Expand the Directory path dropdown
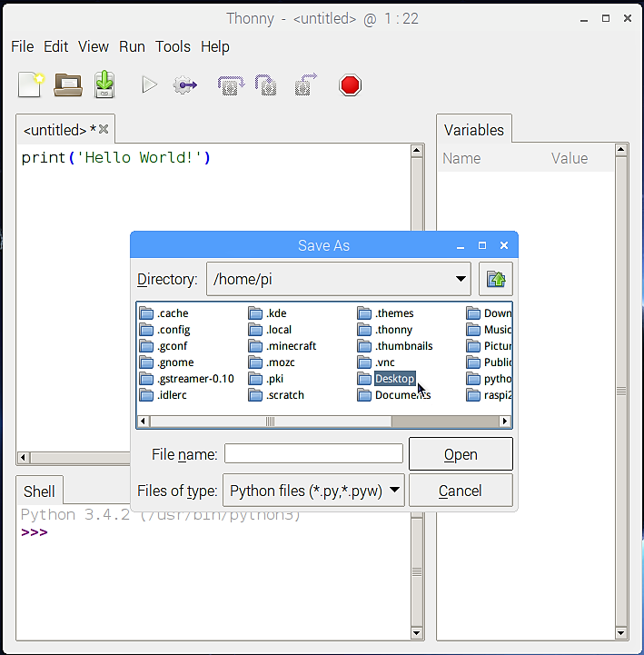Screen dimensions: 644x655 click(x=461, y=279)
